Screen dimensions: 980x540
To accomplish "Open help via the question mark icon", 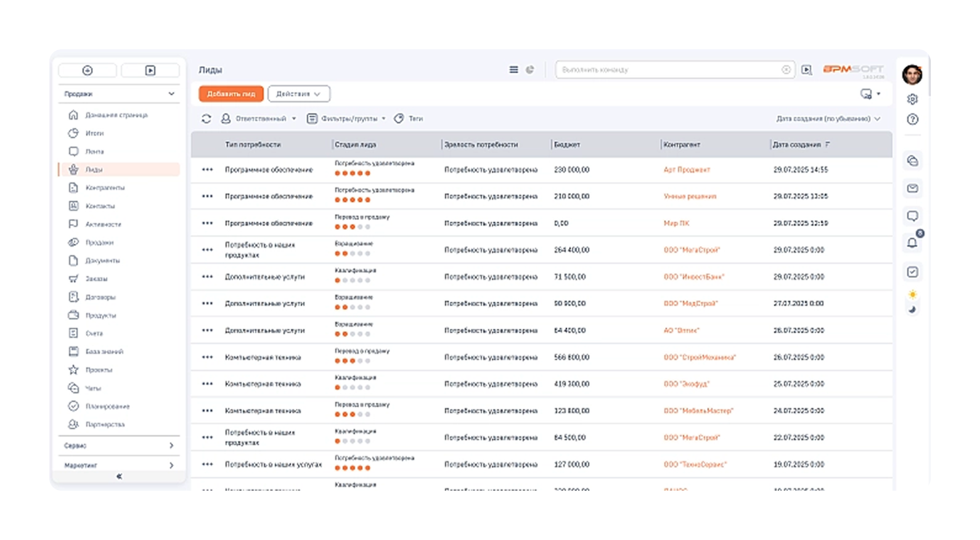I will point(912,119).
